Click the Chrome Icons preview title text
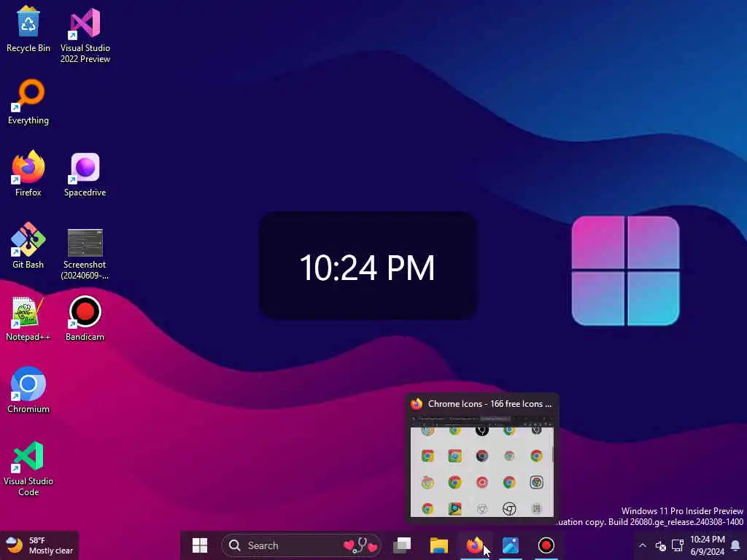 [x=489, y=404]
